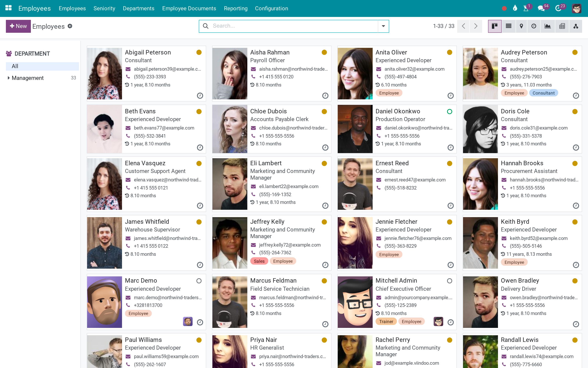Click Employee tag on Marc Demo card
Image resolution: width=588 pixels, height=368 pixels.
click(x=138, y=314)
